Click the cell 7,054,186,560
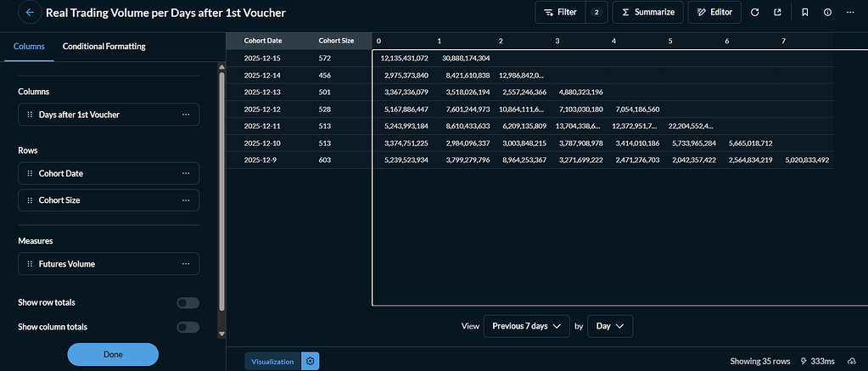Screen dimensions: 868x371 tap(637, 109)
